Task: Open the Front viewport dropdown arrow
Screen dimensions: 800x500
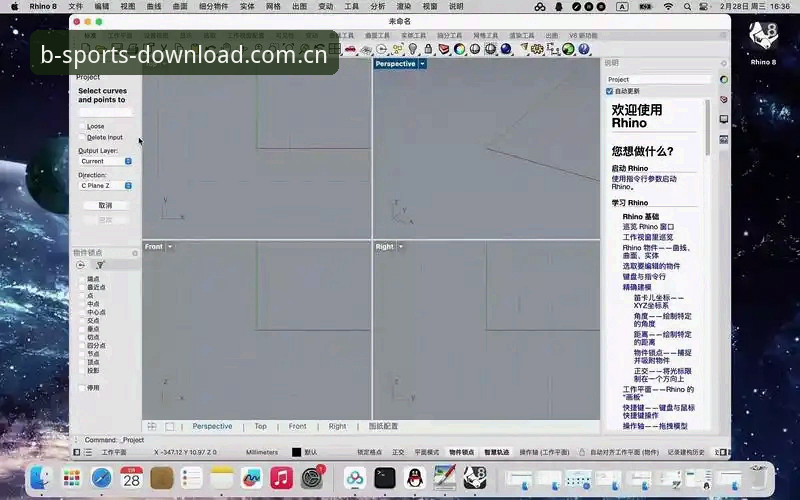Action: (170, 246)
